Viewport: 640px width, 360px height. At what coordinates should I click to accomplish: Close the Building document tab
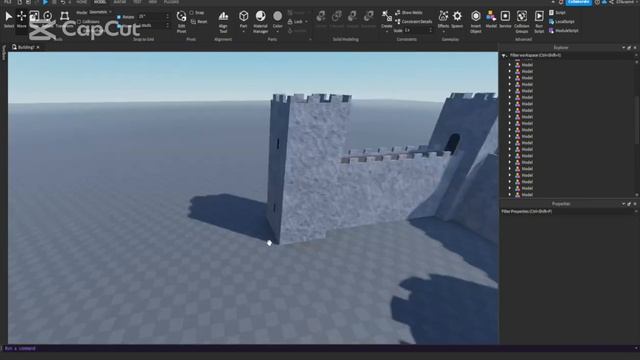(38, 47)
